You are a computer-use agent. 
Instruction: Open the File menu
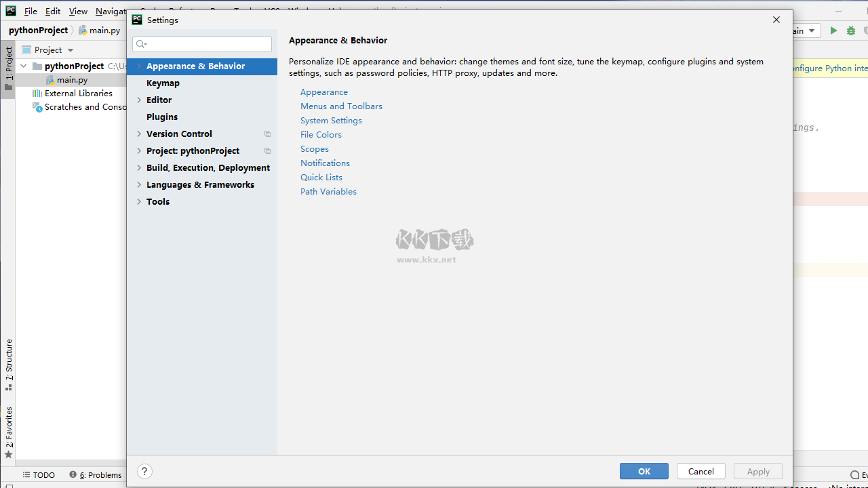point(31,12)
